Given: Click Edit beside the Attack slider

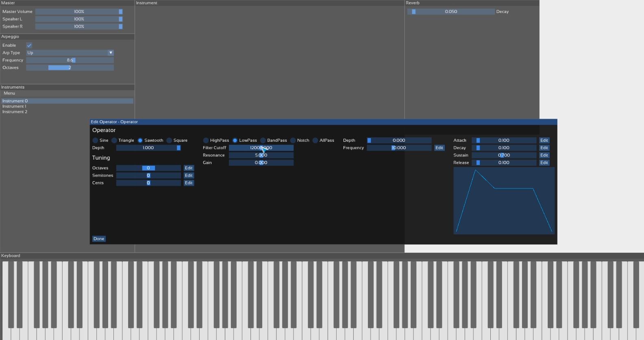Looking at the screenshot, I should coord(544,141).
